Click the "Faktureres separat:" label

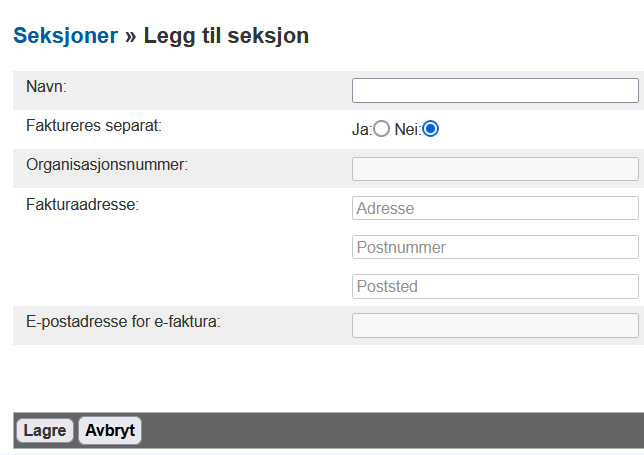click(x=93, y=126)
